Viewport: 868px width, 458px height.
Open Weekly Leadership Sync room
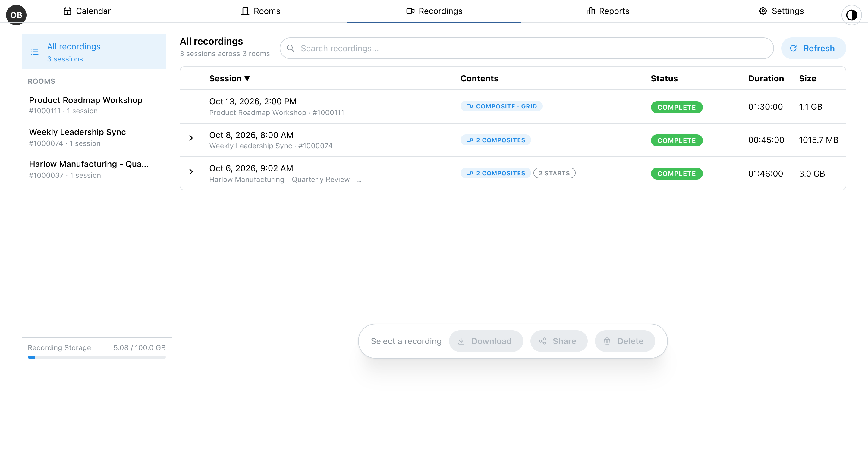point(94,137)
